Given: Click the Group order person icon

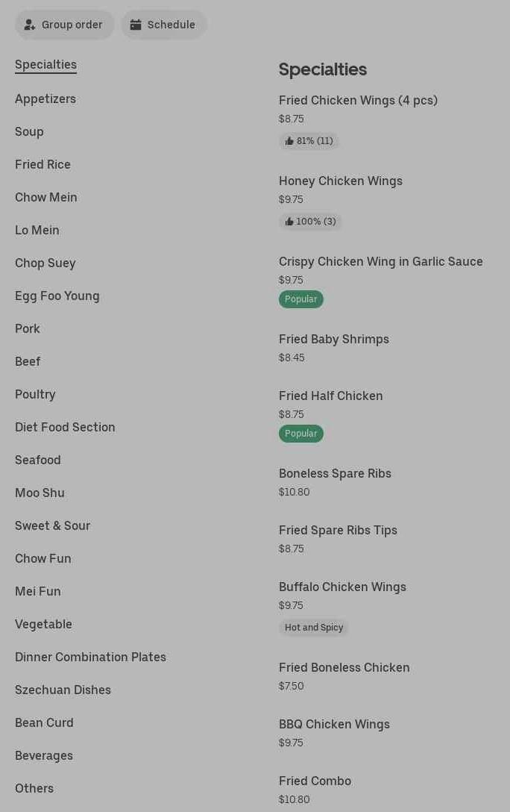Looking at the screenshot, I should 30,25.
